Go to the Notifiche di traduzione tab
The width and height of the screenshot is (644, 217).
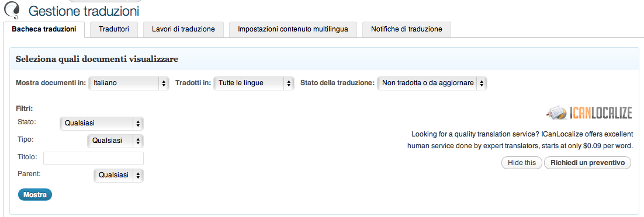[x=407, y=29]
